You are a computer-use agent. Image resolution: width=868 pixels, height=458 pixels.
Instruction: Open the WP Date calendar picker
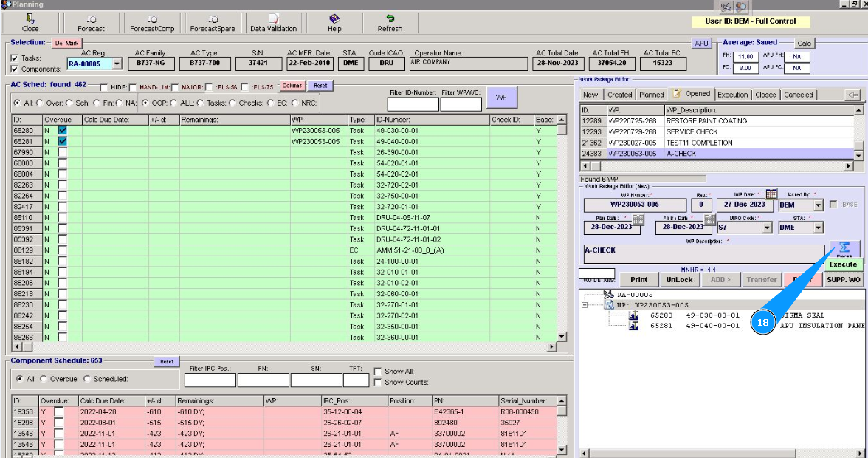pyautogui.click(x=771, y=194)
